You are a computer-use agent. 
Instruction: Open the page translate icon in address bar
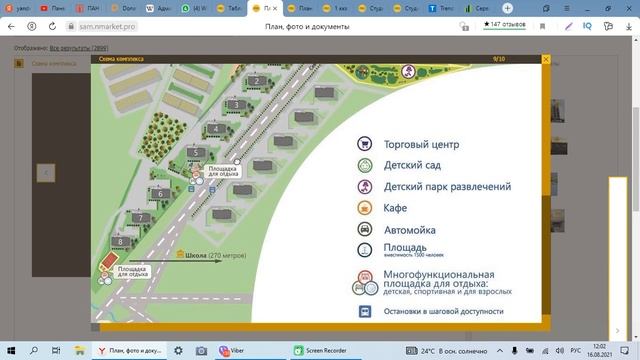click(464, 27)
